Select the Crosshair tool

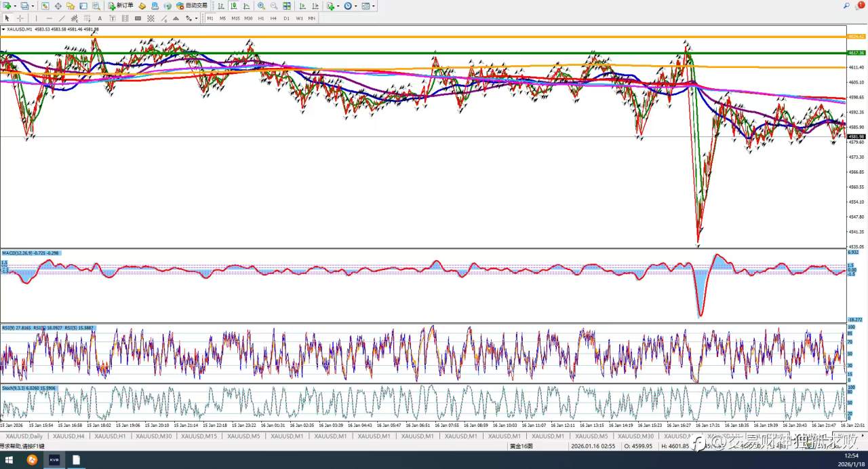point(20,18)
